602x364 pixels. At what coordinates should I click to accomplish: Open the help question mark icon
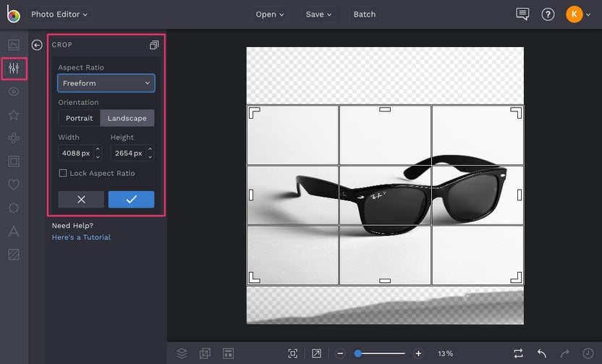(x=548, y=14)
